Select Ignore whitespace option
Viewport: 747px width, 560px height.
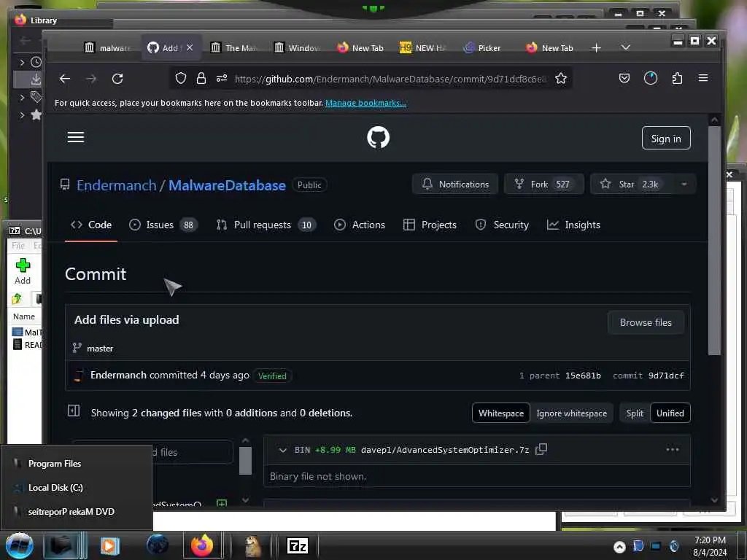(x=571, y=413)
